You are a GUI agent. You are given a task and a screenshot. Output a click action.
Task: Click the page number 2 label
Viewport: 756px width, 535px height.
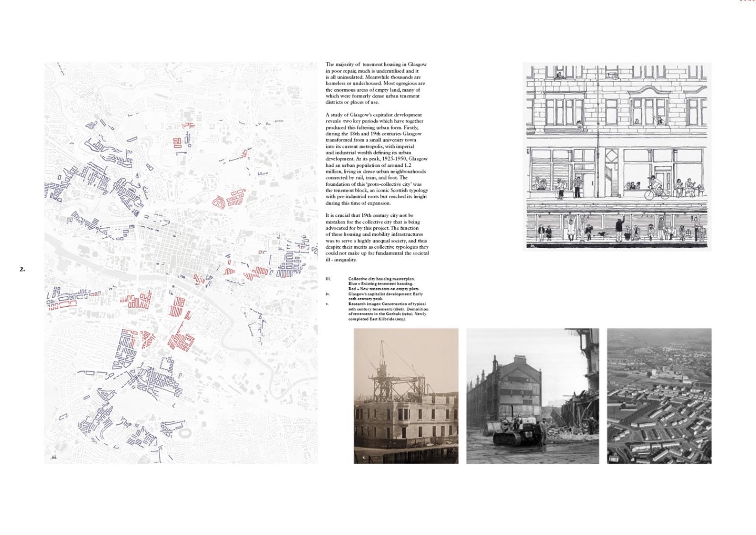22,269
